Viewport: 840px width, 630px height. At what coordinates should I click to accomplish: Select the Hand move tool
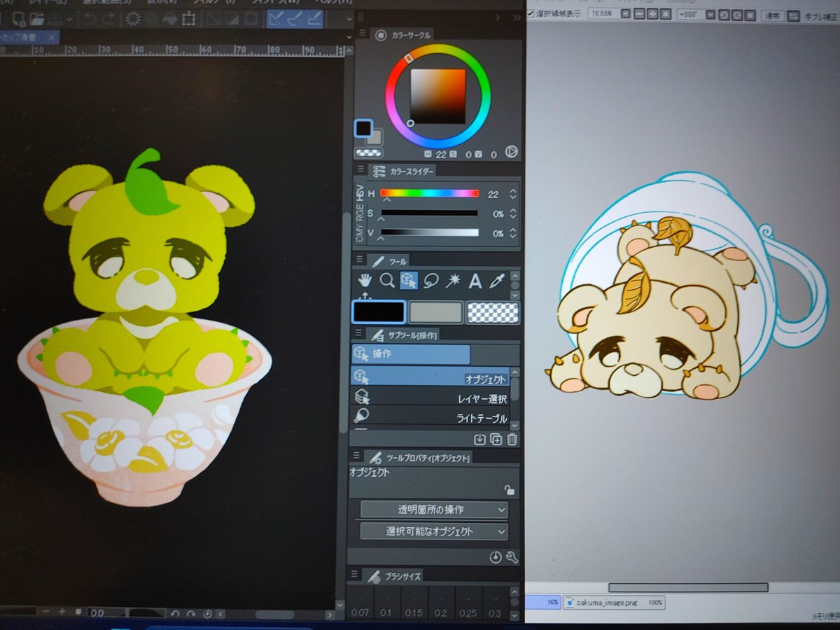(x=365, y=281)
